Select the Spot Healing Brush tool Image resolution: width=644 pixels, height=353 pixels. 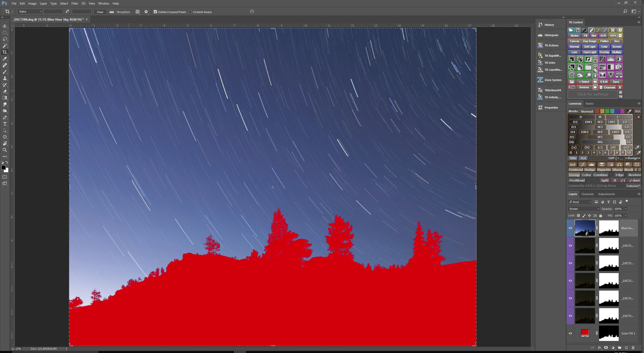point(5,65)
